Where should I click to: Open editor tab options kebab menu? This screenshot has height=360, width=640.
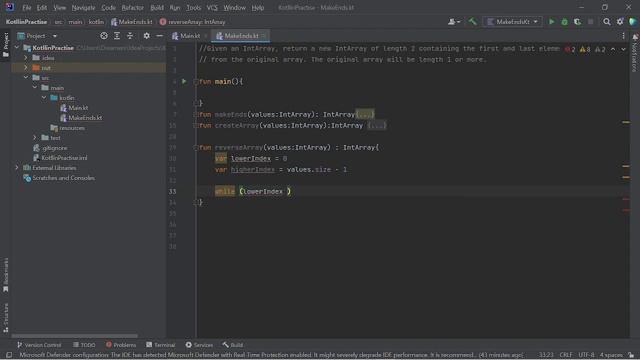[x=623, y=36]
